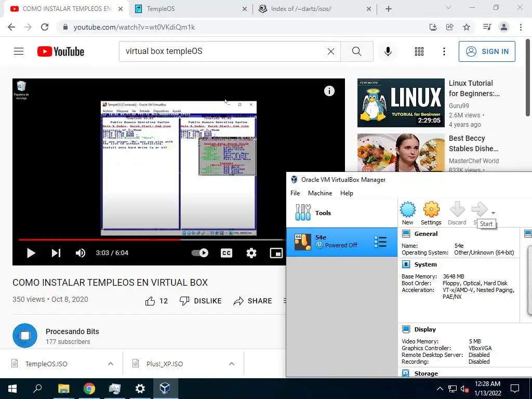Play the YouTube video
532x399 pixels.
point(31,253)
